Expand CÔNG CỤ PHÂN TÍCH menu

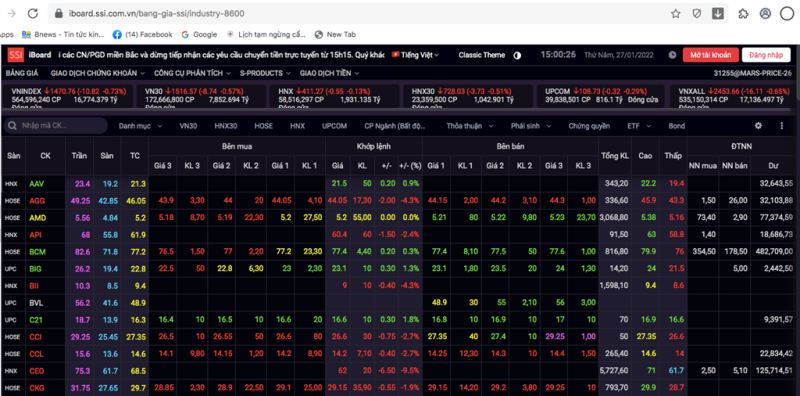192,73
